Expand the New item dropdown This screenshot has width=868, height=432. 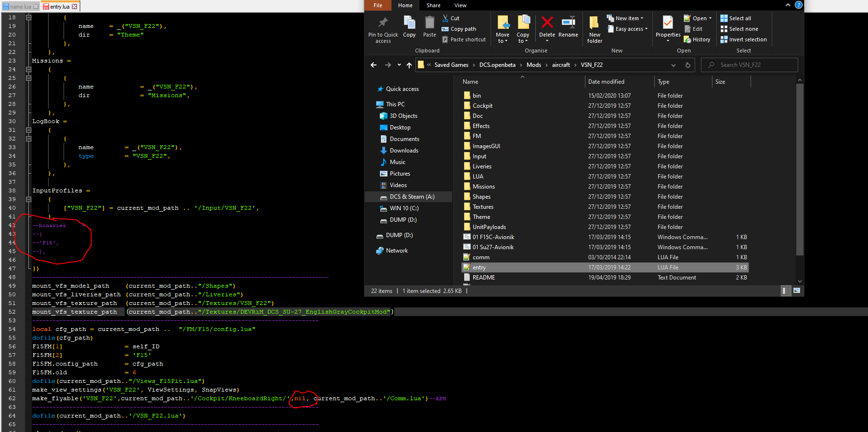[x=625, y=18]
